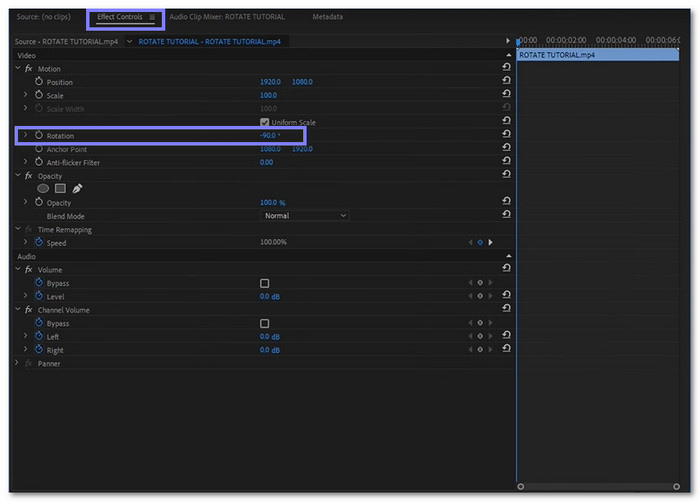The image size is (700, 502).
Task: Collapse the Motion effect group
Action: [18, 68]
